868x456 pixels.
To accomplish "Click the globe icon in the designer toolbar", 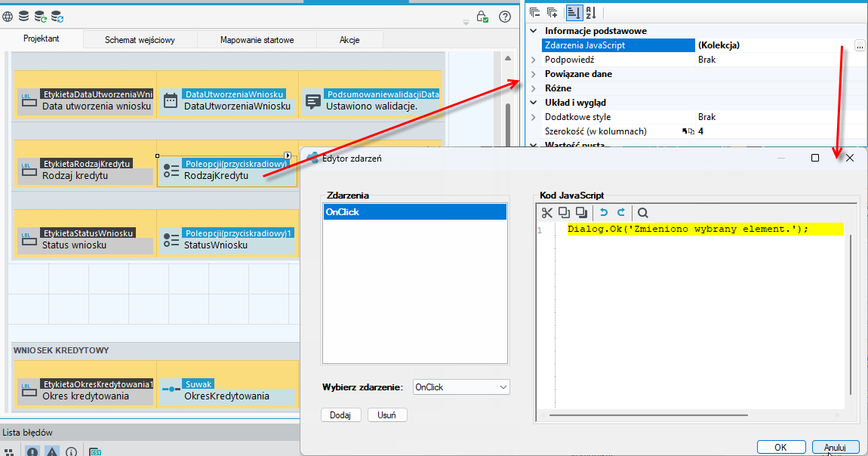I will [x=8, y=17].
